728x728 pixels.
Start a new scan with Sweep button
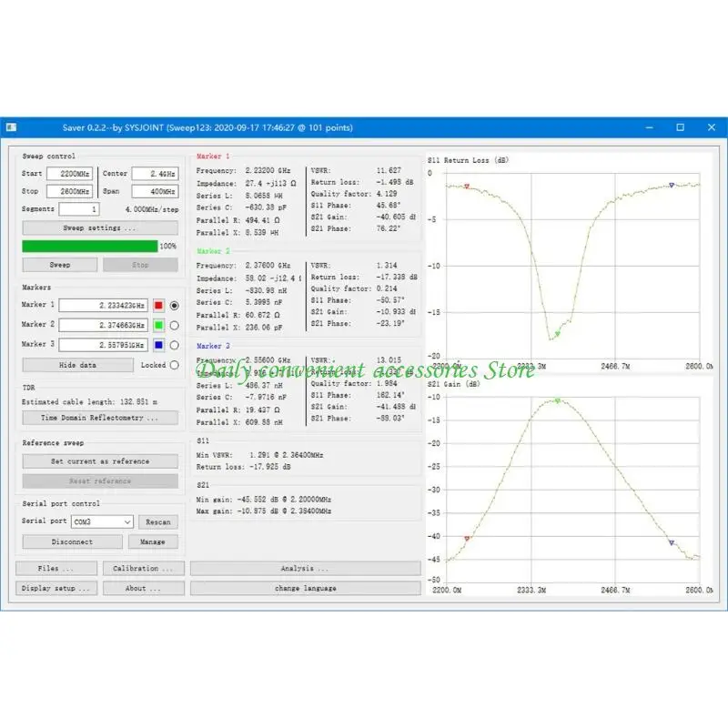click(60, 265)
